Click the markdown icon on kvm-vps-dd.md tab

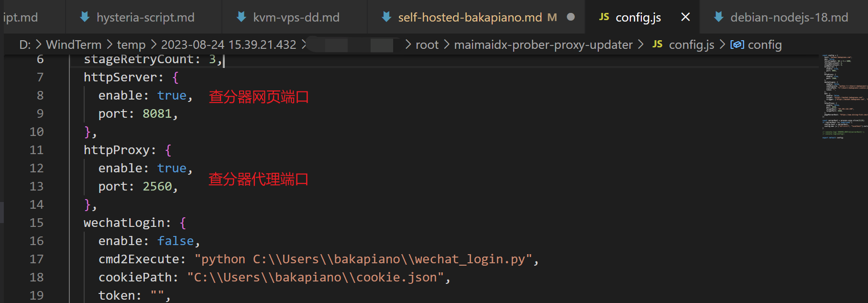coord(242,17)
